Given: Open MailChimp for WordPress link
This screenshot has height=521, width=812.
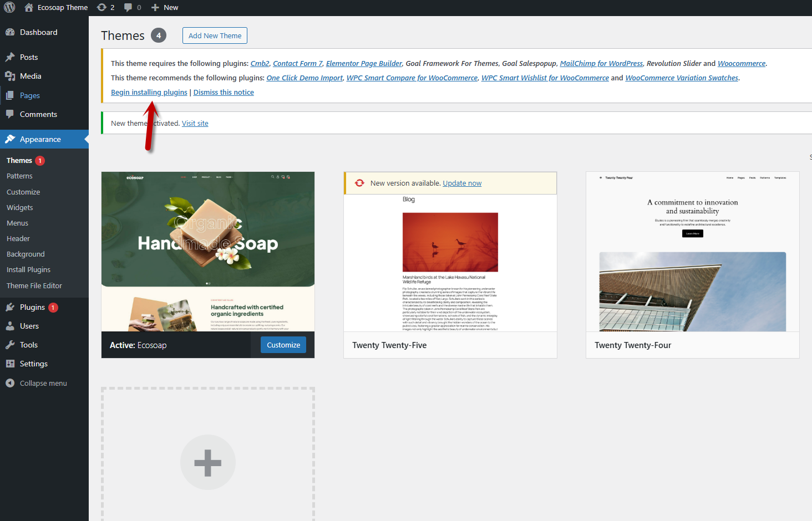Looking at the screenshot, I should [601, 63].
